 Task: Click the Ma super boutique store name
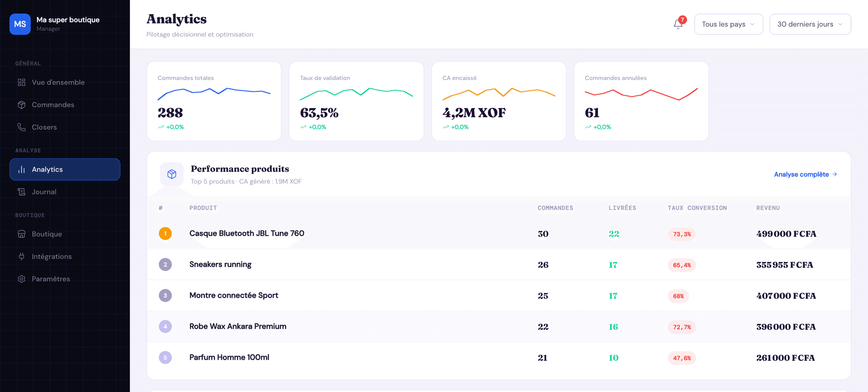[x=68, y=20]
